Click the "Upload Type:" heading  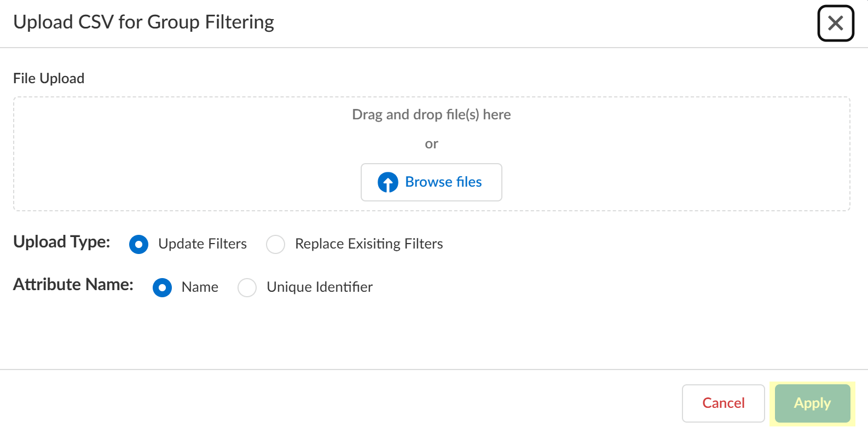[x=62, y=242]
